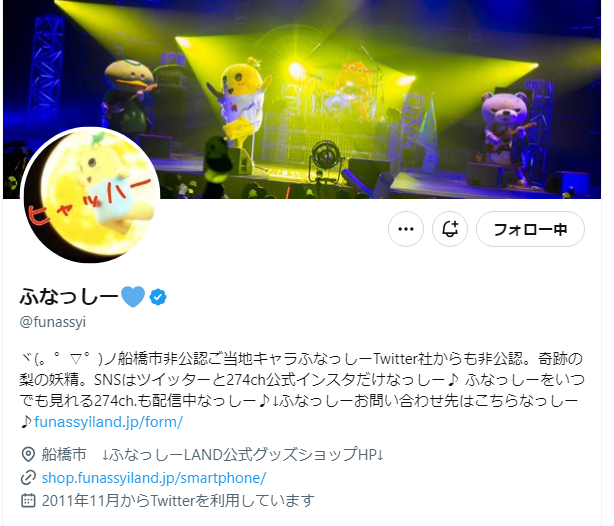Screen dimensions: 614x526
Task: Toggle the フォロー中 following button
Action: point(530,229)
